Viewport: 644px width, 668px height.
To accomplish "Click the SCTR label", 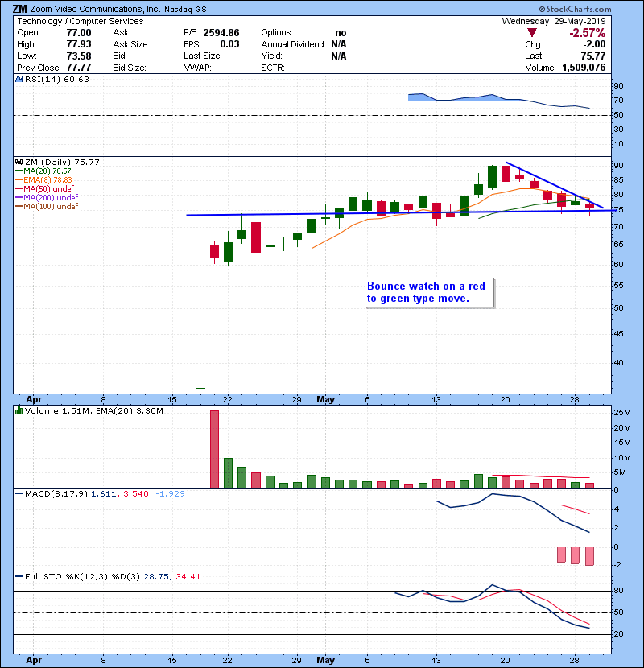I will 273,68.
